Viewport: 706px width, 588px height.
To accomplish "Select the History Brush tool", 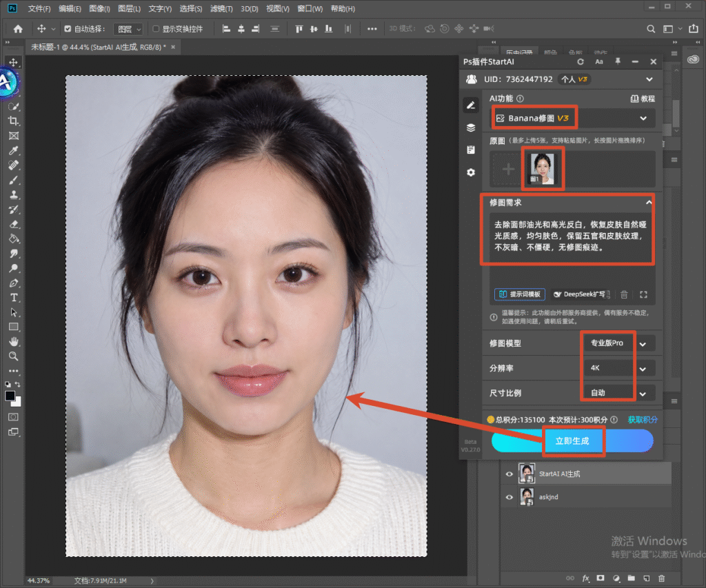I will 14,210.
